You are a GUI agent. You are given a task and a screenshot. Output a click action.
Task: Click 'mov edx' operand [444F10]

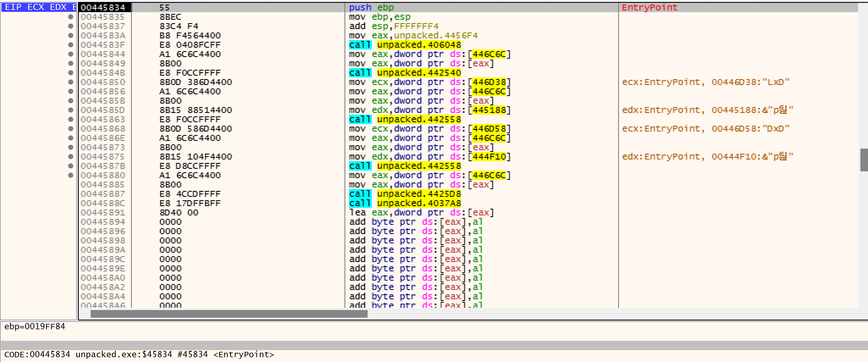click(x=489, y=157)
